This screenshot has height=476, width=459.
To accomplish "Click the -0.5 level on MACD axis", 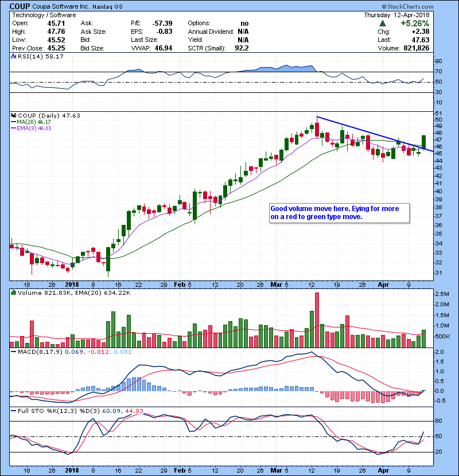I will 440,401.
